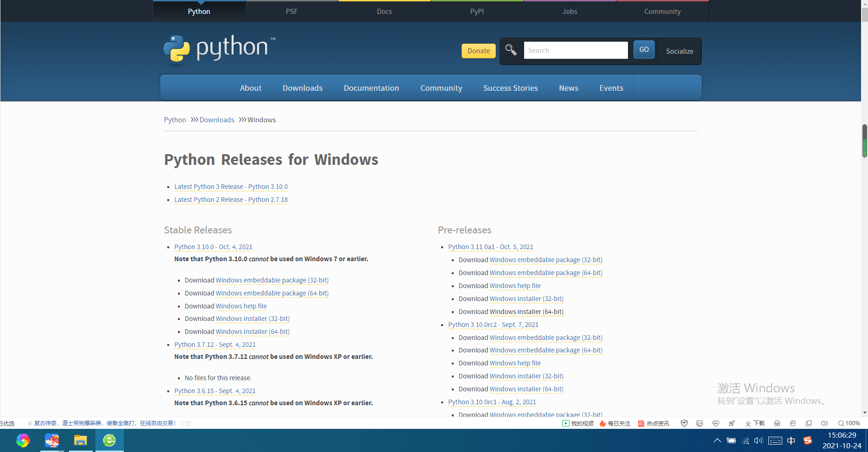The height and width of the screenshot is (452, 868).
Task: Open the Success Stories navigation menu
Action: [510, 88]
